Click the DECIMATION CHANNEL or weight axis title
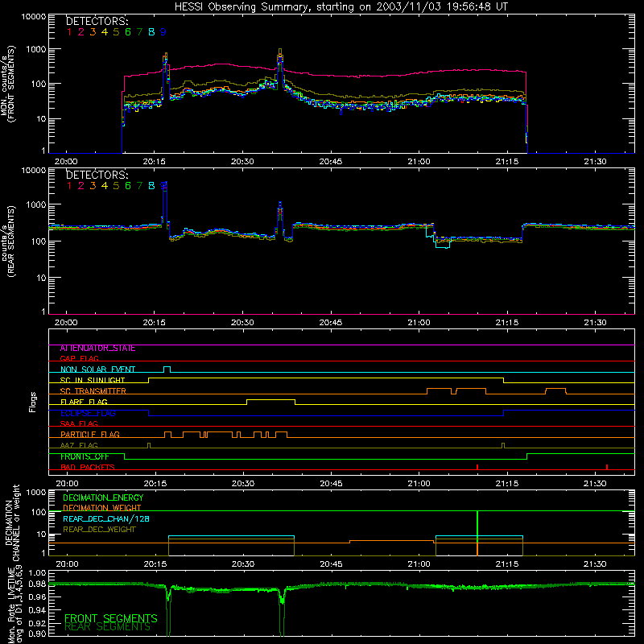This screenshot has height=644, width=644. (x=12, y=522)
